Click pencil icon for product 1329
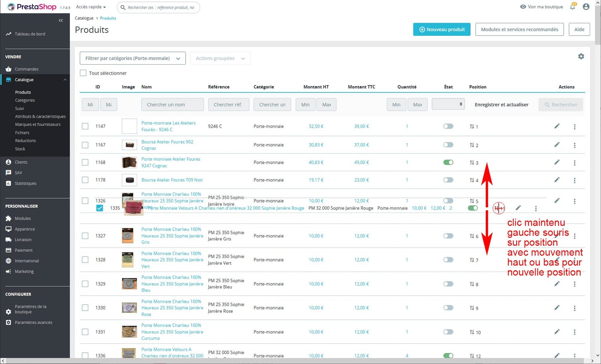 (557, 284)
